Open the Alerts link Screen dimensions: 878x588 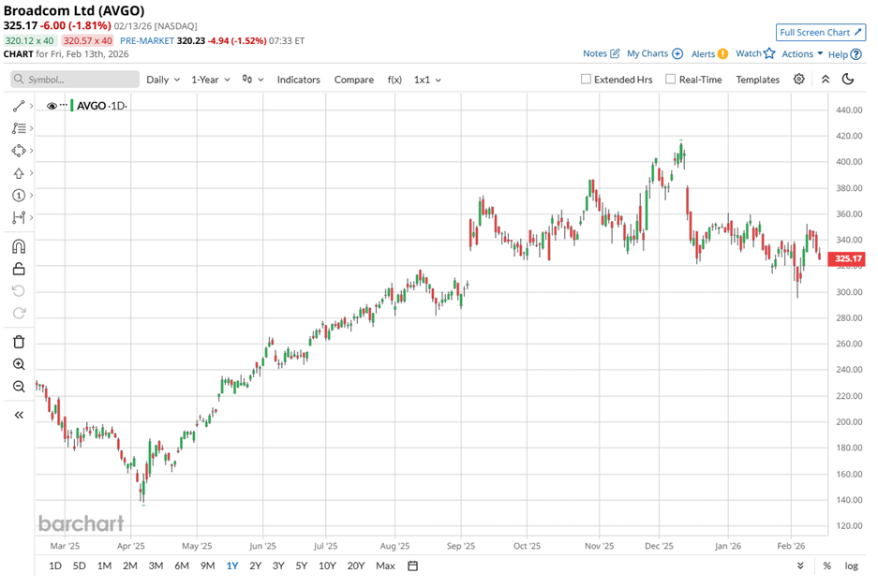click(x=709, y=53)
